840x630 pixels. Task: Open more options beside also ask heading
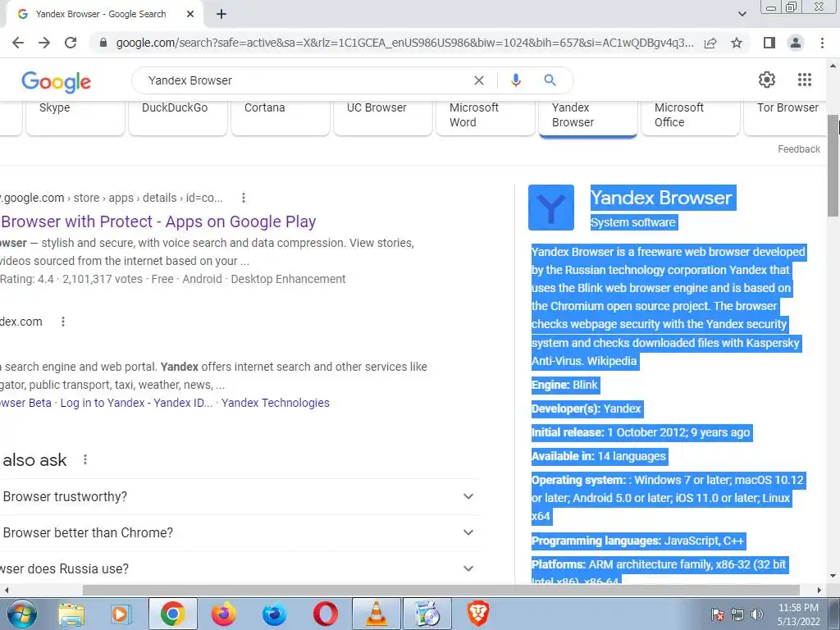[x=84, y=459]
